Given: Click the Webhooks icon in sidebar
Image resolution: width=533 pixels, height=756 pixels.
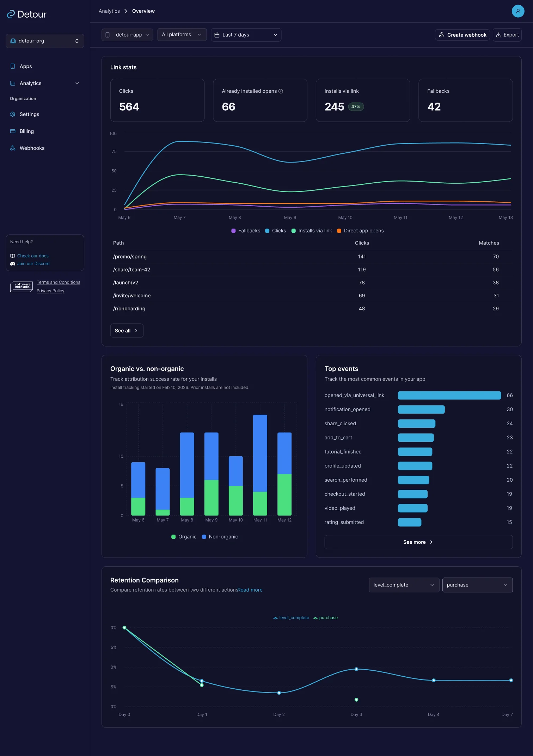Looking at the screenshot, I should coord(13,148).
